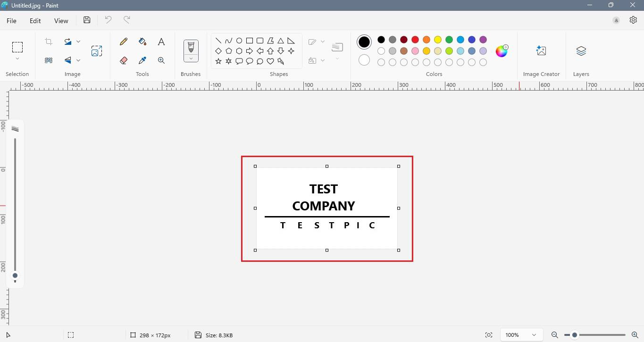Image resolution: width=644 pixels, height=342 pixels.
Task: Click the Save icon
Action: [x=87, y=20]
